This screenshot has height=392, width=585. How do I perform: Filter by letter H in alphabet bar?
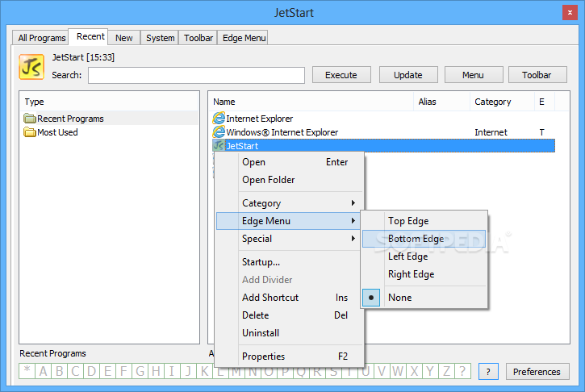[x=156, y=371]
